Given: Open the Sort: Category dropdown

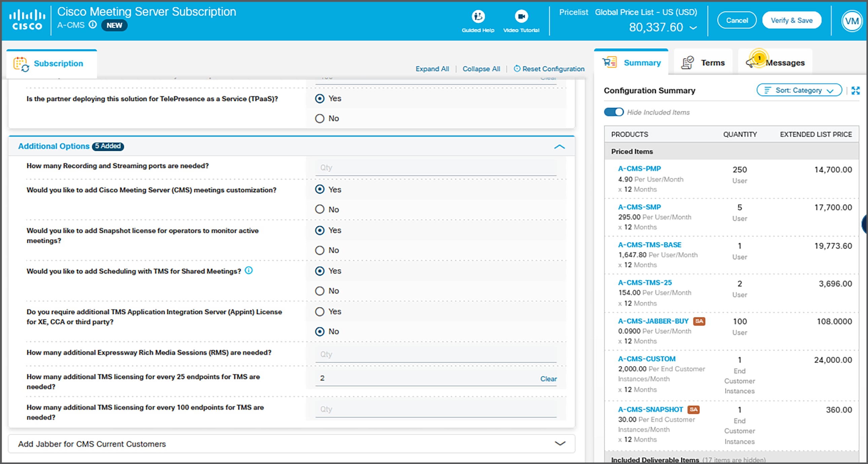Looking at the screenshot, I should pos(799,90).
